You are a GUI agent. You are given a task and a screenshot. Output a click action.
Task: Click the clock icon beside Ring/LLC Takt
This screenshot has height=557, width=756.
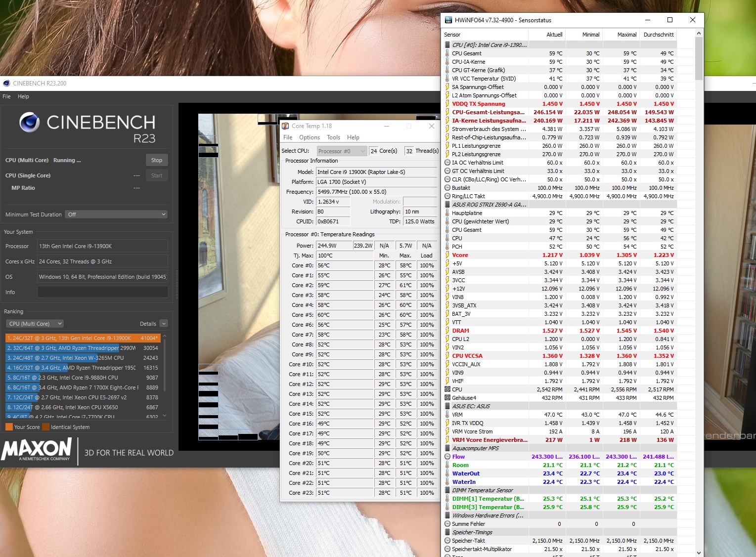447,196
